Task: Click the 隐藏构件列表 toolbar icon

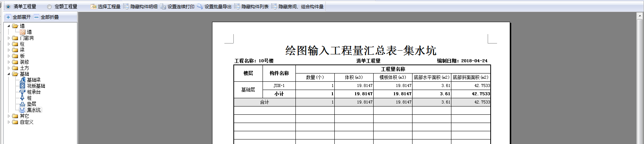Action: point(237,6)
